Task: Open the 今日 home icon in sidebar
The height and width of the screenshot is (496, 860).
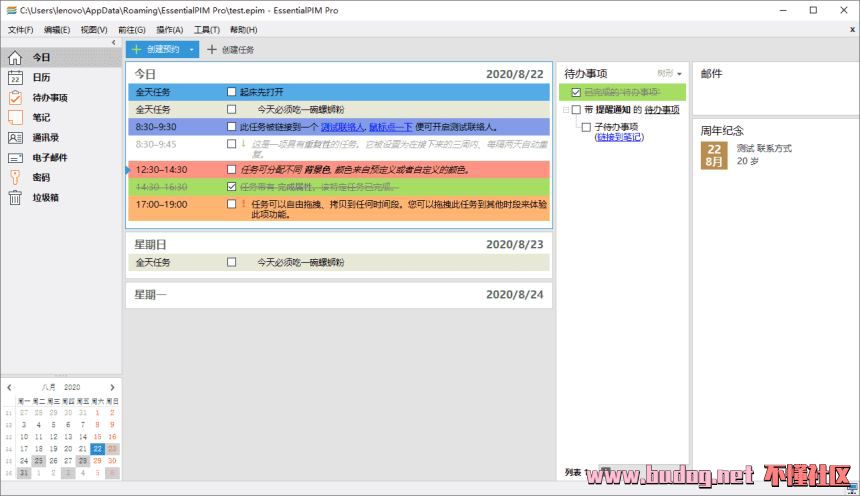Action: 15,58
